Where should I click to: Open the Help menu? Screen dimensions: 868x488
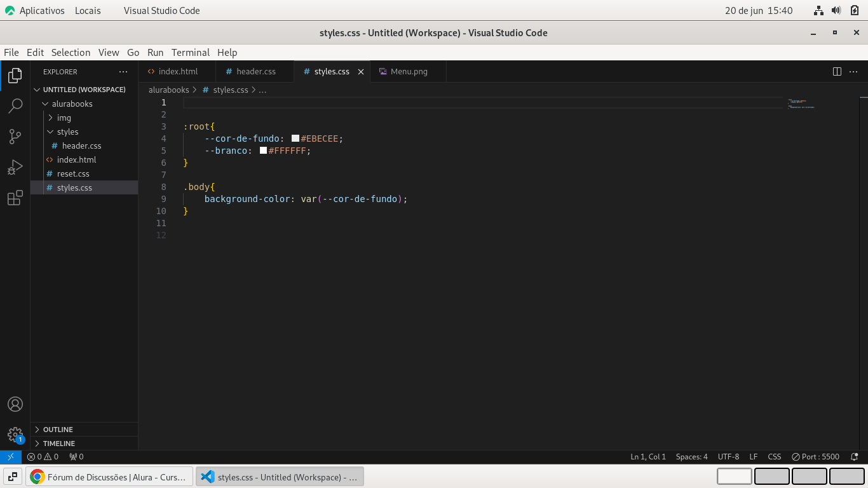pyautogui.click(x=227, y=53)
